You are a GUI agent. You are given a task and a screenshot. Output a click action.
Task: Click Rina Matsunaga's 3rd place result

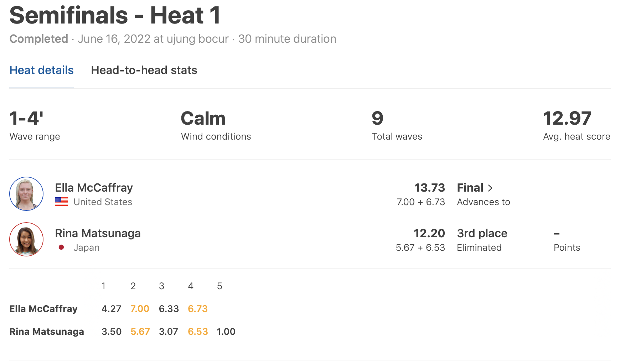[x=482, y=233]
